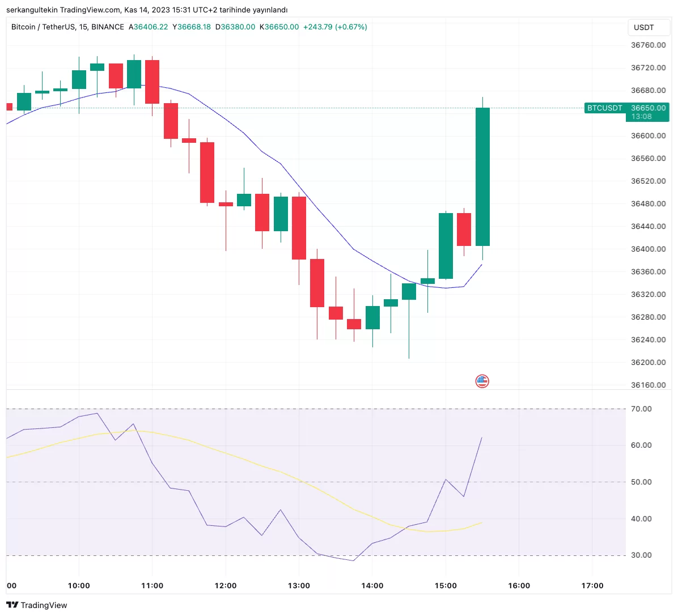Screen dimensions: 678x616
Task: Click the TradingView logo at bottom left
Action: click(x=37, y=605)
